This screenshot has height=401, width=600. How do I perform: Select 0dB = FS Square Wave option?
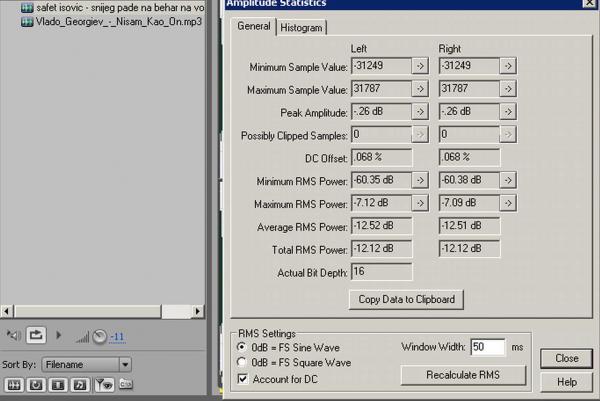[240, 362]
